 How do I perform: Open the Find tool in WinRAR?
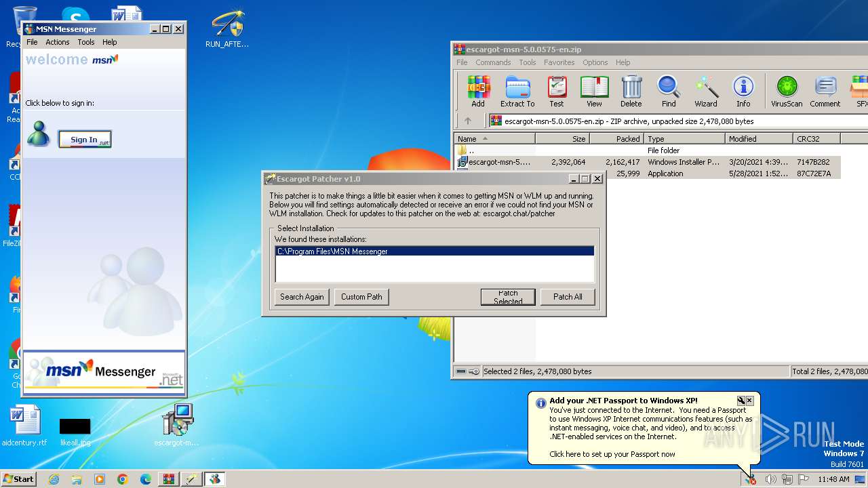point(669,91)
